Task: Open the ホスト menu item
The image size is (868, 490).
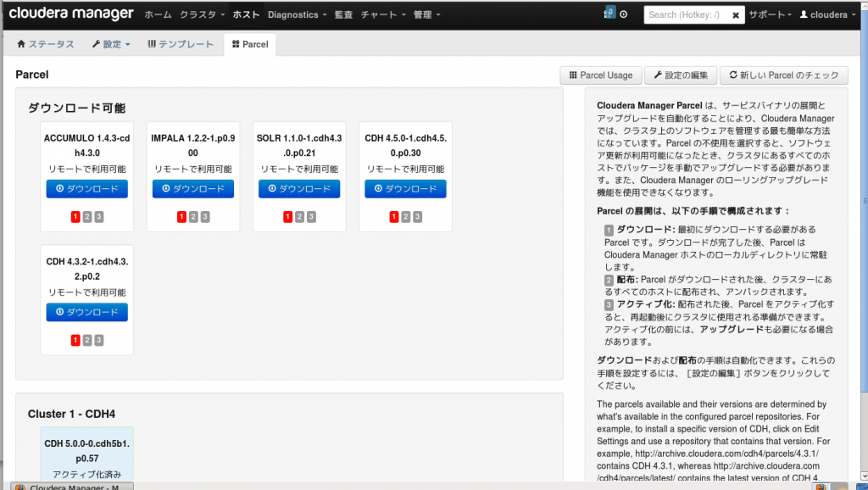Action: (x=247, y=15)
